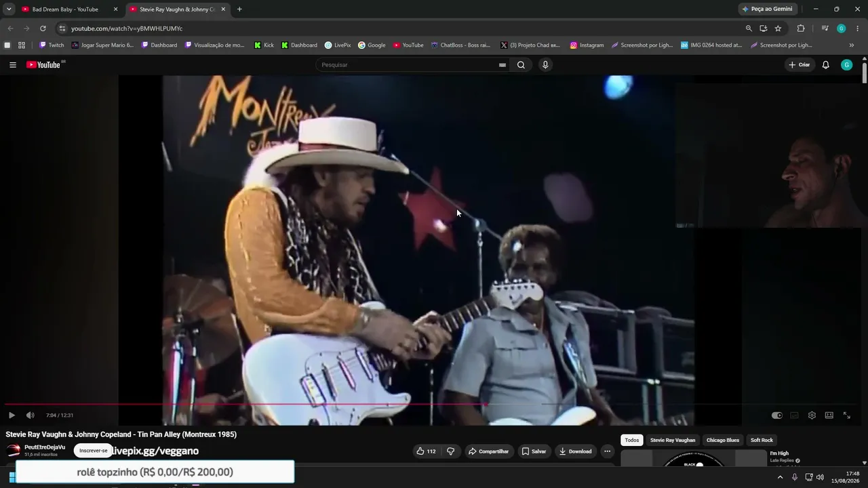View site information icon in address bar
The width and height of the screenshot is (868, 488).
[x=62, y=28]
